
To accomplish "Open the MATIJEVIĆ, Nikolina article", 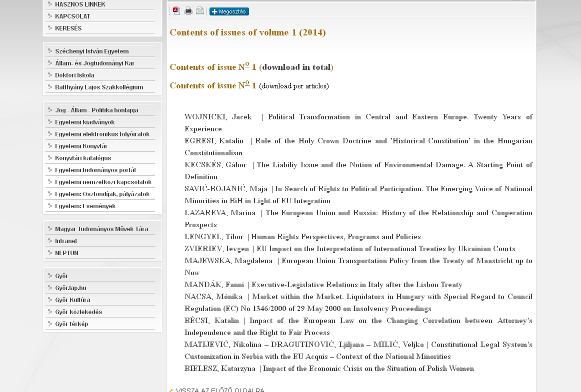I will pos(358,351).
